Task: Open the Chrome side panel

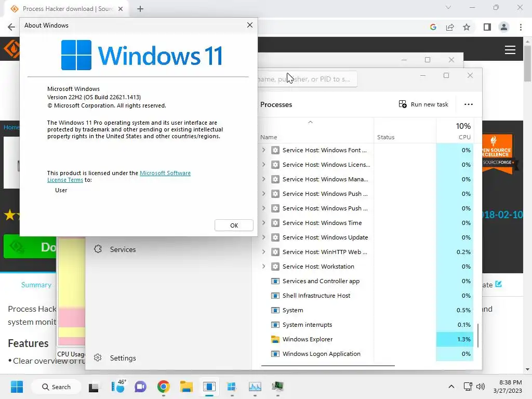Action: pyautogui.click(x=487, y=27)
